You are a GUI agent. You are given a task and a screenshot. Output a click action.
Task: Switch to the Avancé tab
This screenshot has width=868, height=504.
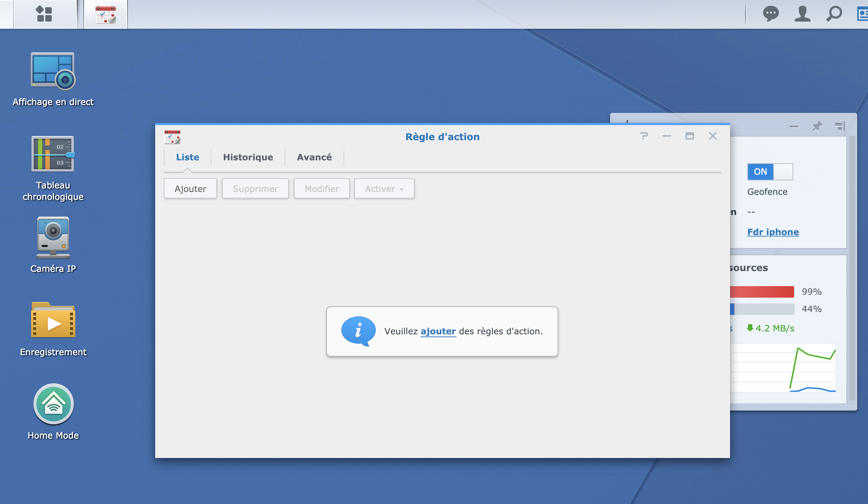click(314, 157)
